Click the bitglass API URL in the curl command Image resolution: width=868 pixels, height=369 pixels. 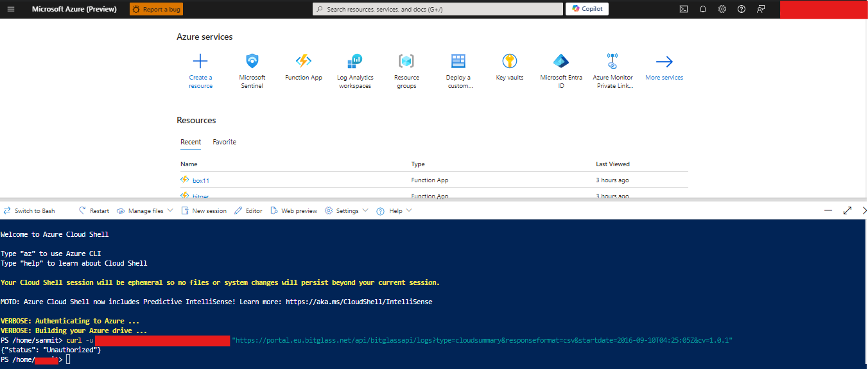[482, 340]
